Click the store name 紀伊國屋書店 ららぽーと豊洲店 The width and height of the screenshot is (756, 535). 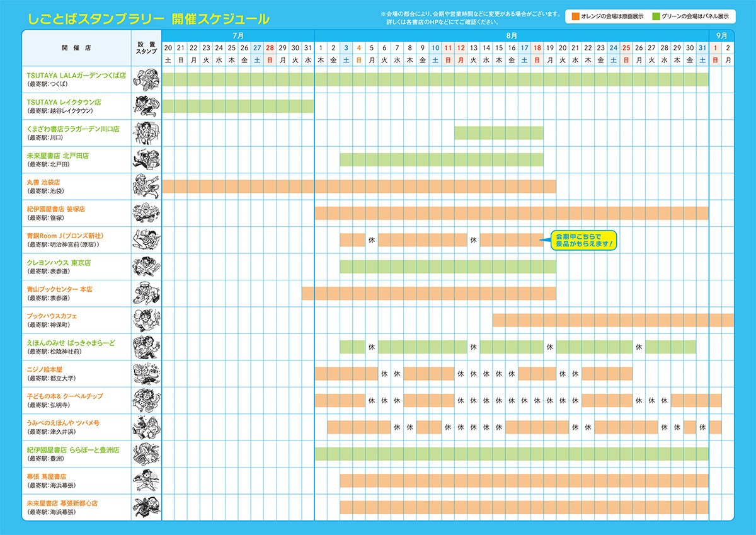point(72,449)
